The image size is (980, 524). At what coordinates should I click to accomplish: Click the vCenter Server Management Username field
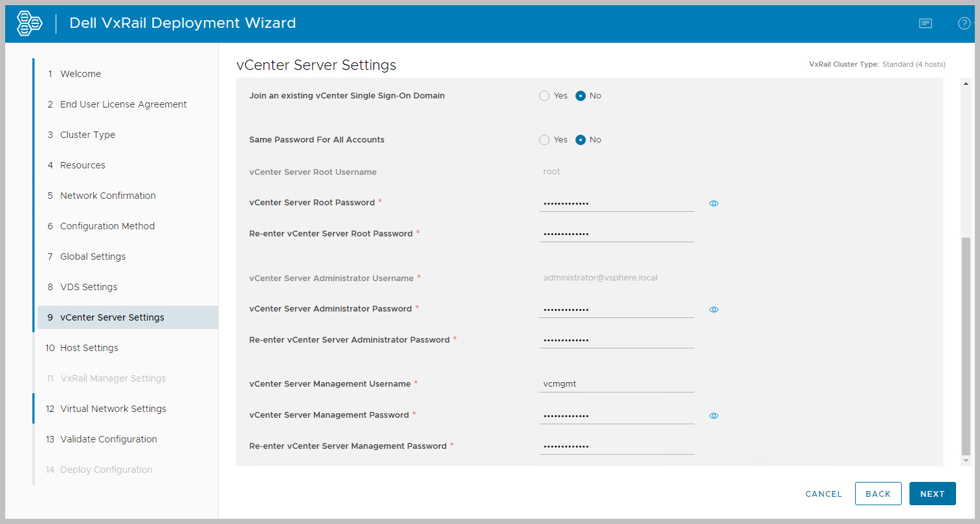[x=616, y=384]
